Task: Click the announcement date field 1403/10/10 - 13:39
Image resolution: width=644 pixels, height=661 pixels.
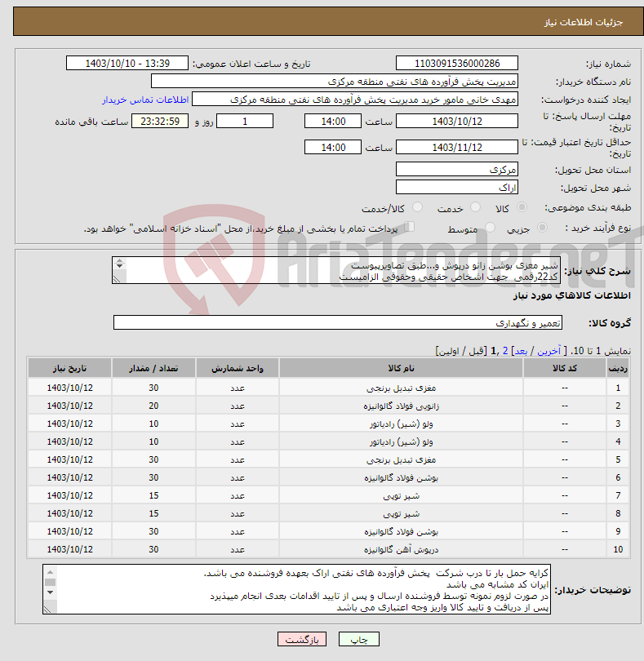Action: click(127, 63)
